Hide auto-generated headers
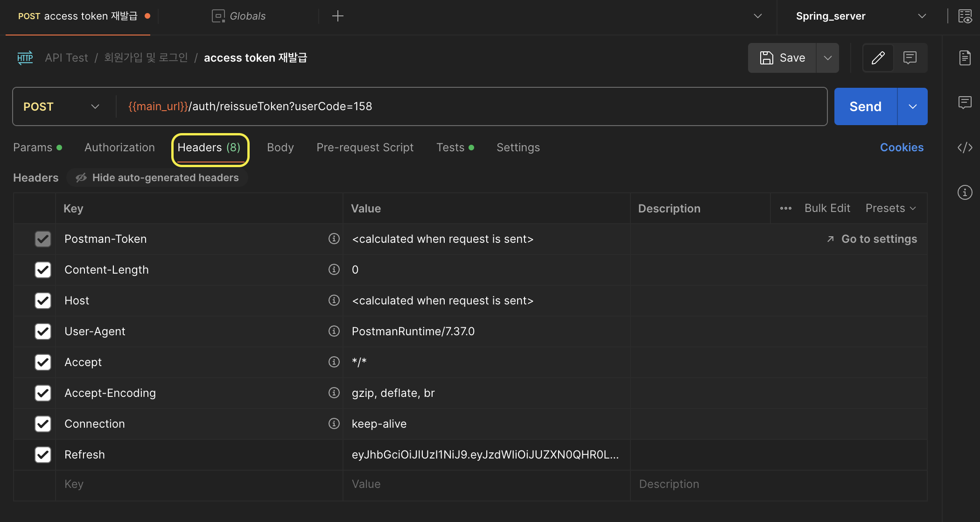Screen dimensions: 980x522 157,177
